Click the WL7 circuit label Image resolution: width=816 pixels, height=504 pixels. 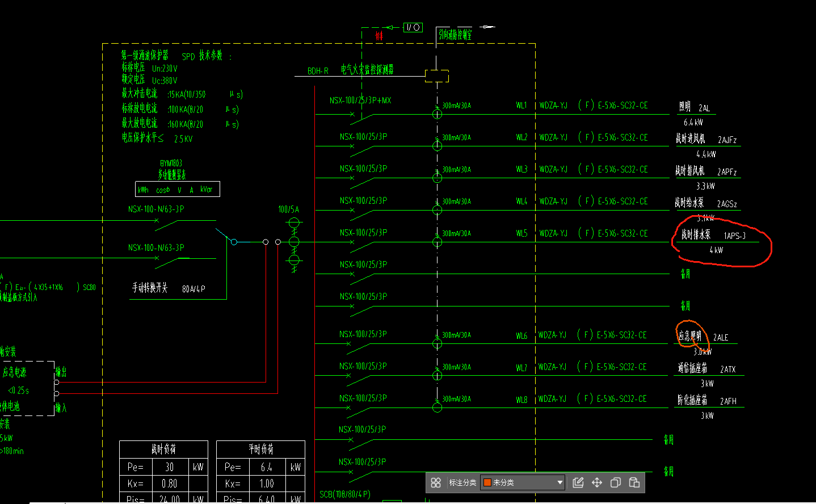coord(521,368)
